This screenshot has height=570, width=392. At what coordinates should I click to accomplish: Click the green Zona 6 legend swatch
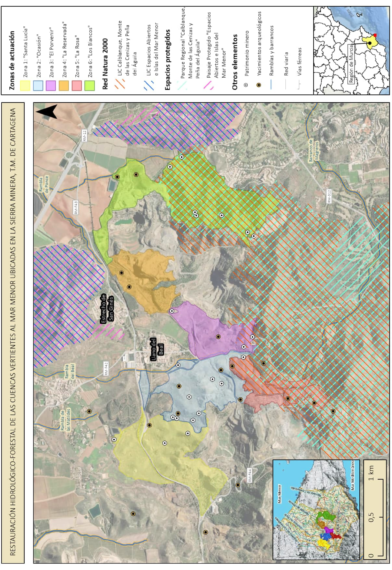tap(90, 86)
